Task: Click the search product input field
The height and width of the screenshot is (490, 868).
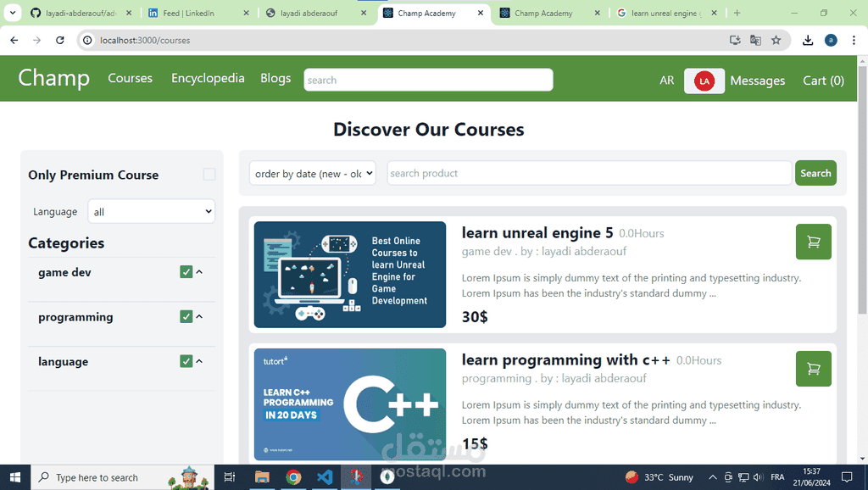Action: tap(589, 173)
